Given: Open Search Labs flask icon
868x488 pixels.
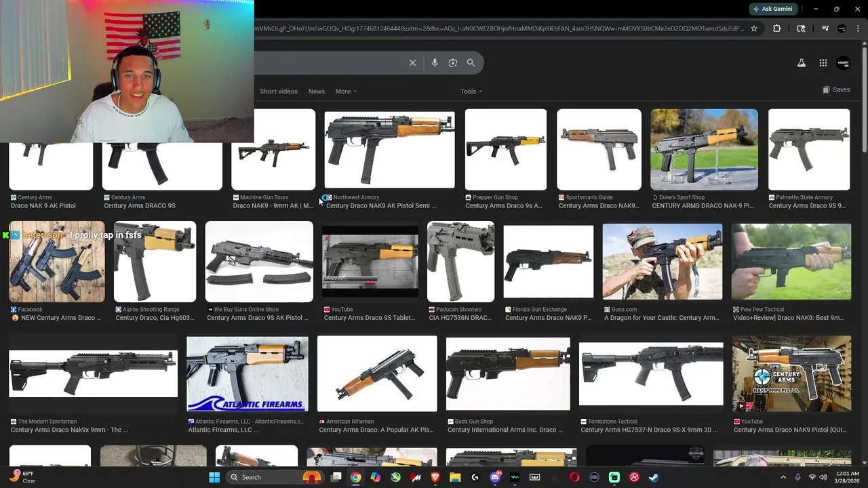Looking at the screenshot, I should coord(801,62).
